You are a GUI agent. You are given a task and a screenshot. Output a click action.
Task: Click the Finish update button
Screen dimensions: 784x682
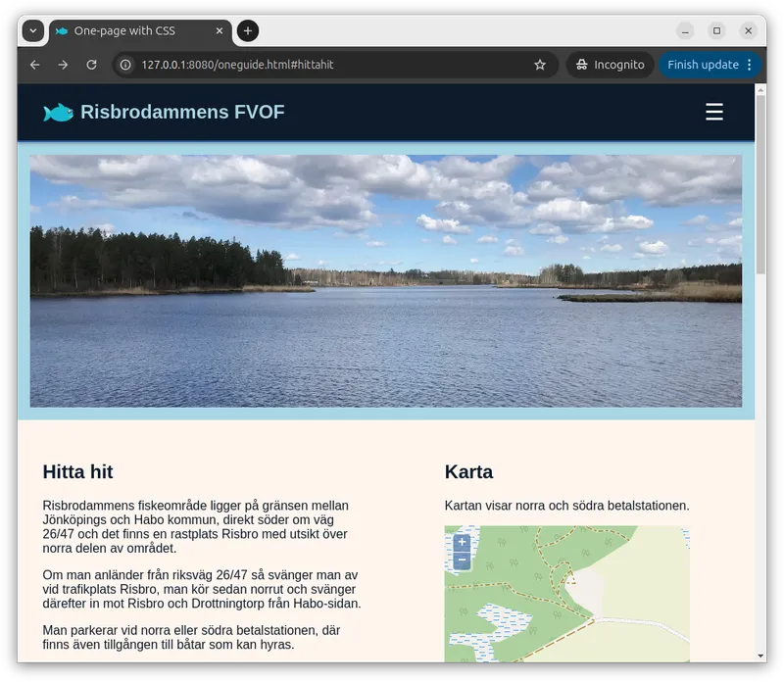click(702, 65)
